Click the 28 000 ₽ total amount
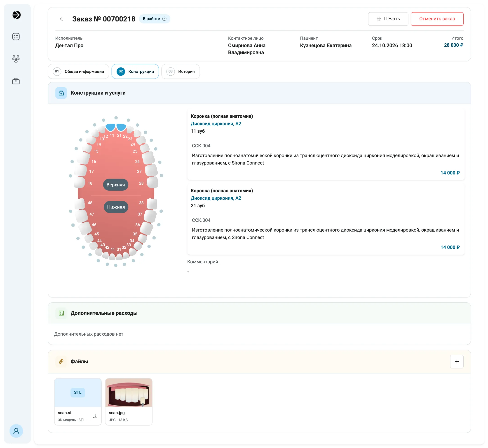Viewport: 488px width, 448px height. tap(453, 45)
